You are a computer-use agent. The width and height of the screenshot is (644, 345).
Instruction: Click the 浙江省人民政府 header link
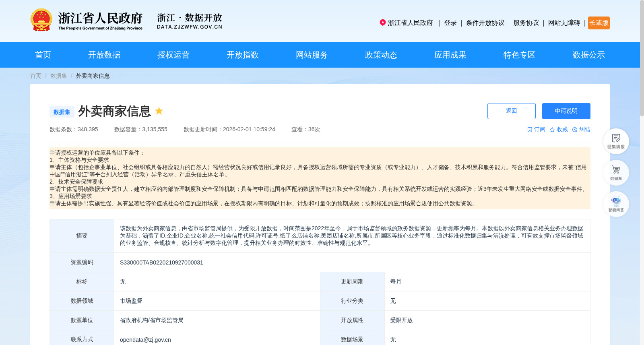click(x=411, y=23)
